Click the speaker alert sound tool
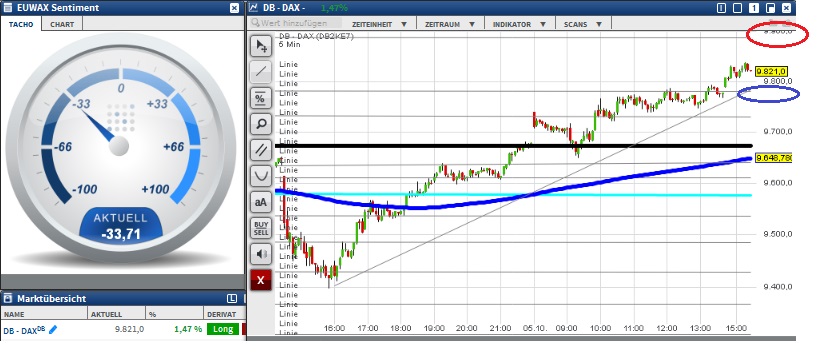Screen dimensions: 831x364 point(261,253)
